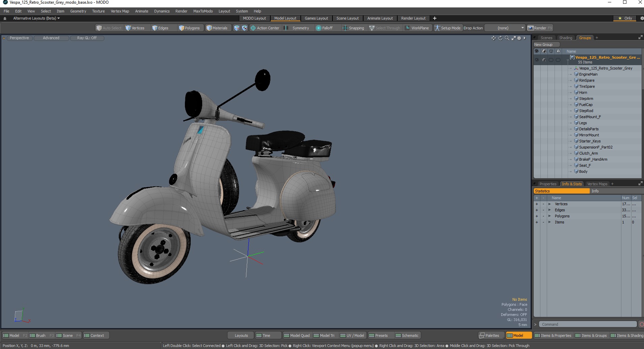This screenshot has height=349, width=644.
Task: Click viewport rotate icon
Action: (x=500, y=38)
